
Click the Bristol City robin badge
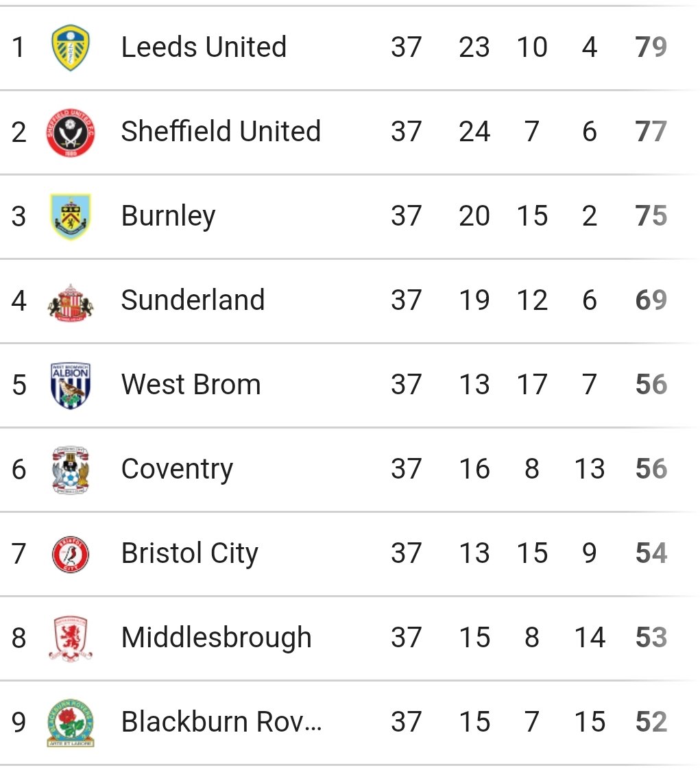click(x=70, y=555)
